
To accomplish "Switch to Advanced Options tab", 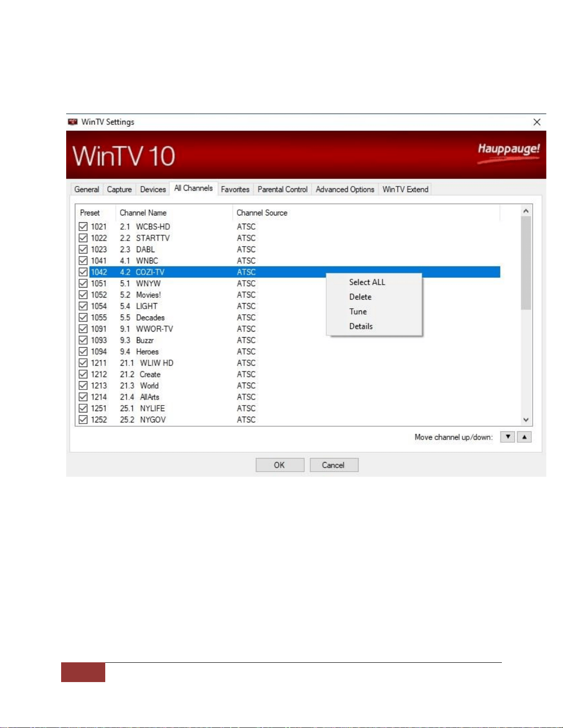I will click(345, 189).
